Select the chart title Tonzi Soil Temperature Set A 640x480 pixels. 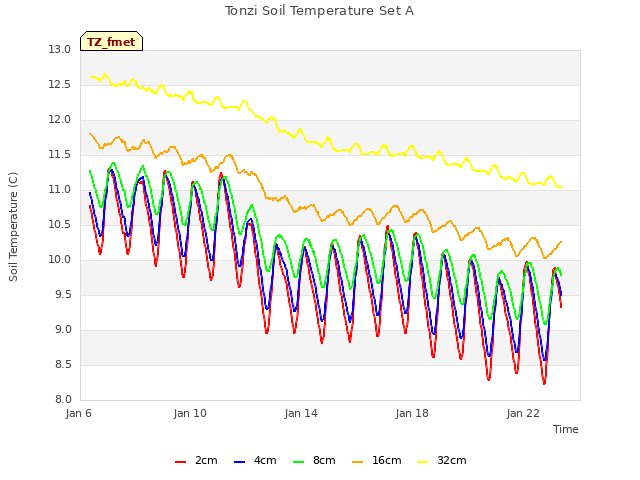click(320, 11)
